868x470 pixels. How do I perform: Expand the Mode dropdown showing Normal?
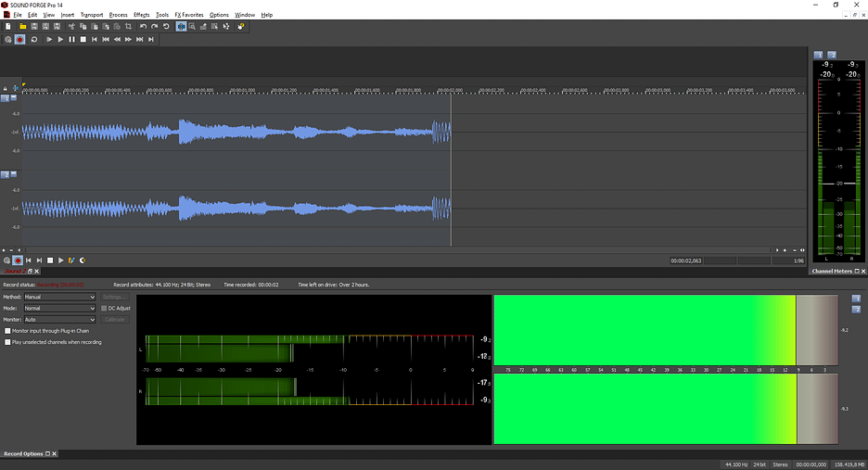58,308
